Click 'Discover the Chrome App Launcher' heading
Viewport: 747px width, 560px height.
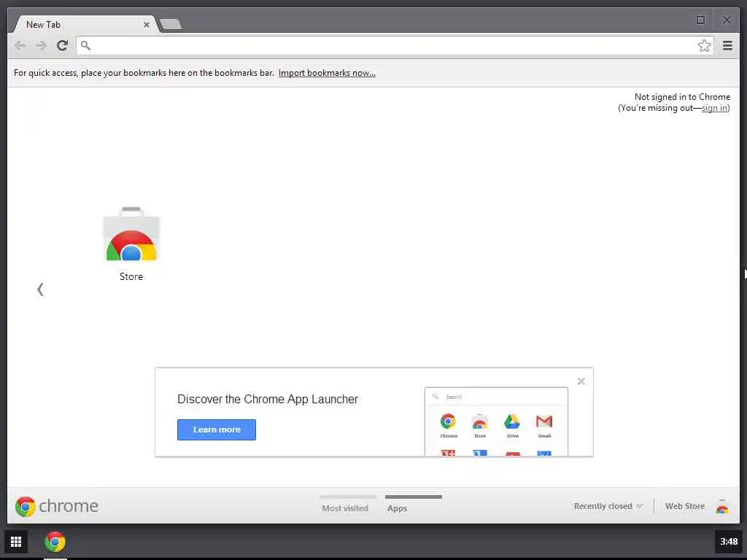[x=267, y=399]
